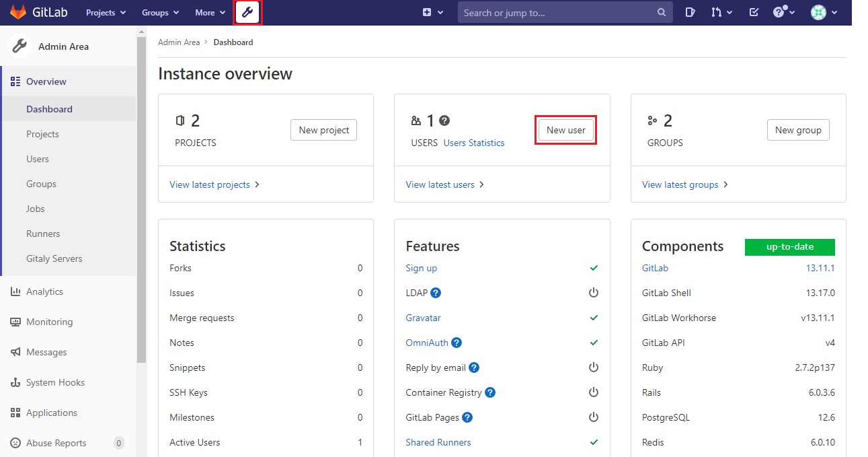
Task: Click the Reply by email help icon
Action: click(x=474, y=367)
